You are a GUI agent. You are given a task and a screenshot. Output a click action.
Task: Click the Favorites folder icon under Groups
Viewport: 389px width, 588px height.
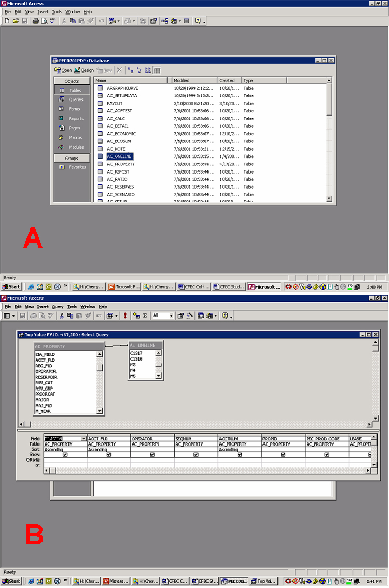62,167
